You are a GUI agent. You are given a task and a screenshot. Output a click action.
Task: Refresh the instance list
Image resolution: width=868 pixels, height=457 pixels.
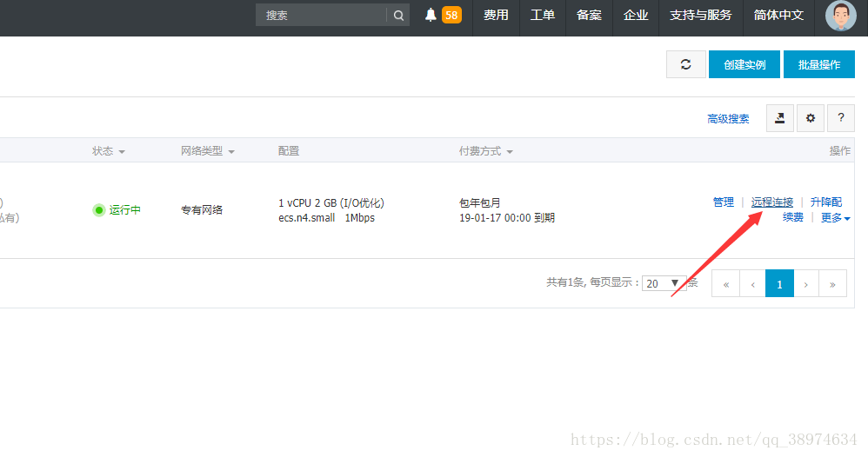686,64
